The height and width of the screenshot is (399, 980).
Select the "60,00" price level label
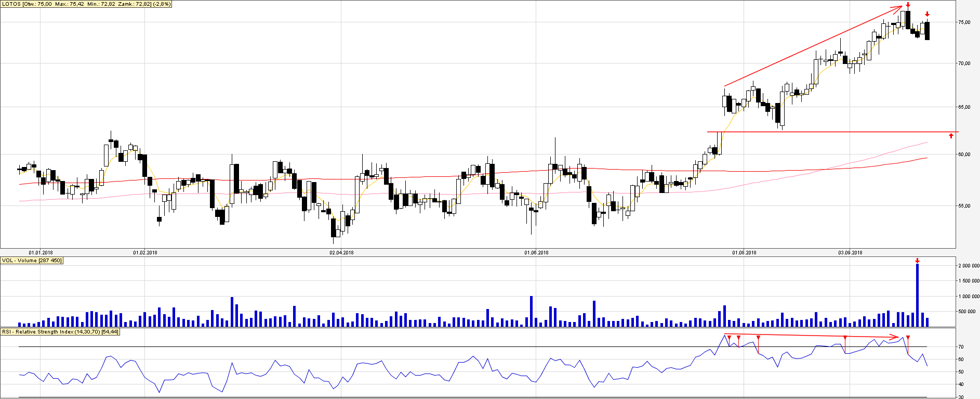coord(964,155)
